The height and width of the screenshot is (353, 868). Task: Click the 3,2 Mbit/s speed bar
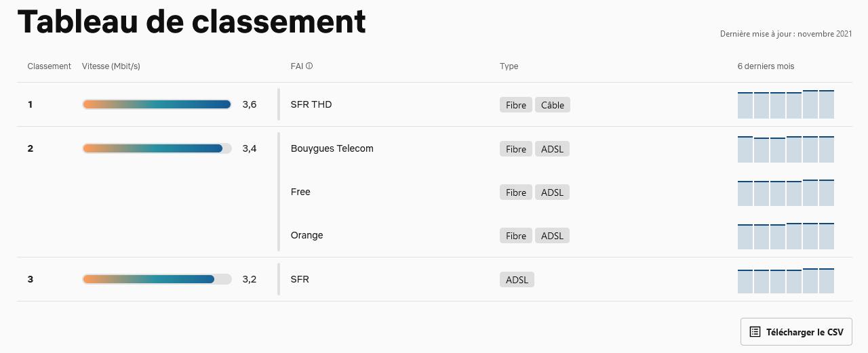pos(157,279)
